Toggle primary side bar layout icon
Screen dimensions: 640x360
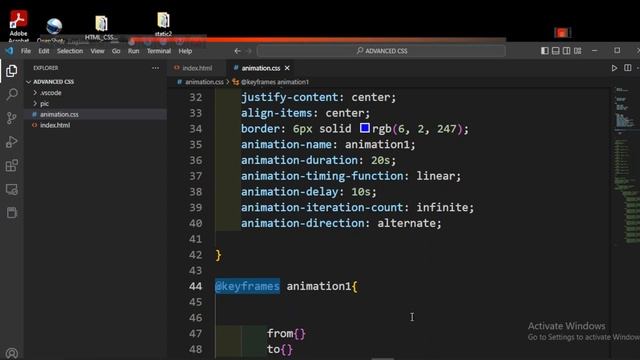coord(544,51)
